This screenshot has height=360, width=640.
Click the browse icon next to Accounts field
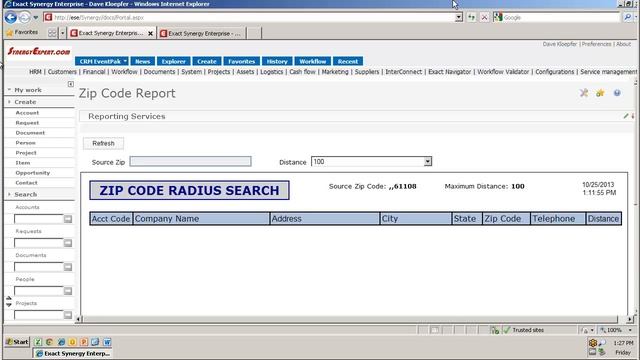tap(68, 219)
